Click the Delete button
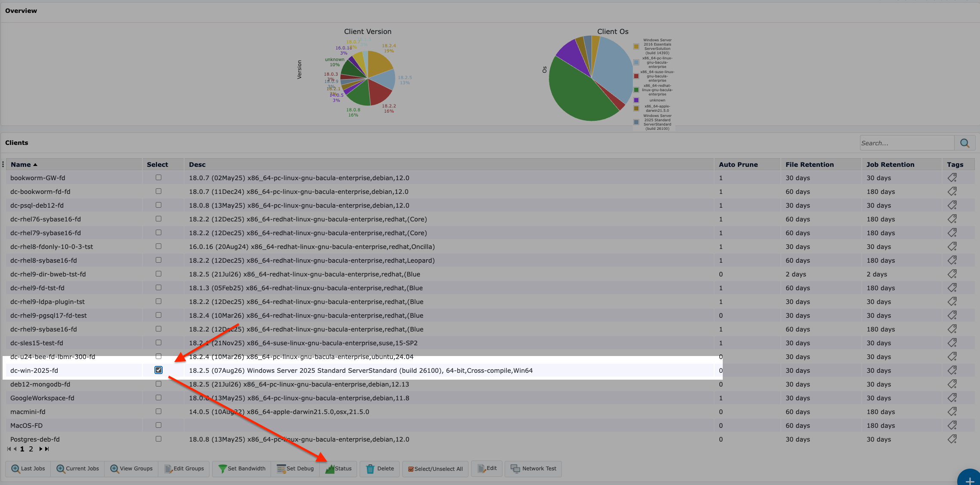This screenshot has height=485, width=980. [x=380, y=469]
